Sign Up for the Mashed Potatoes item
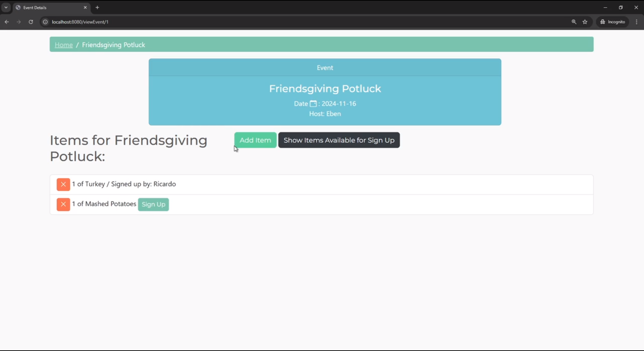 pyautogui.click(x=153, y=204)
